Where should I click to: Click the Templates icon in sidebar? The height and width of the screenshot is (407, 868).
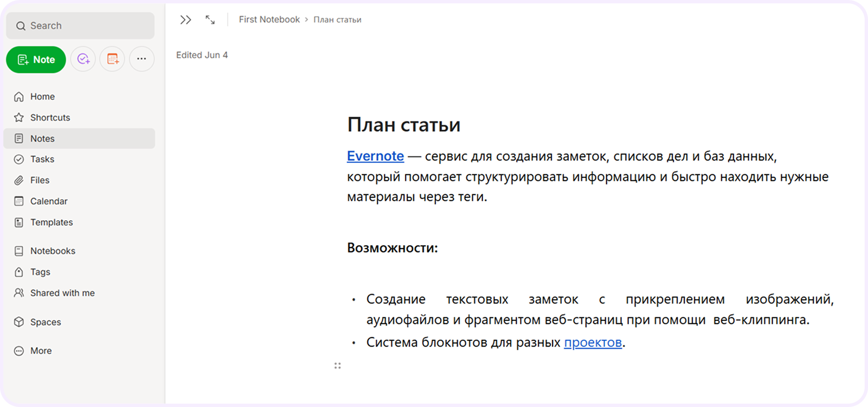pyautogui.click(x=19, y=222)
